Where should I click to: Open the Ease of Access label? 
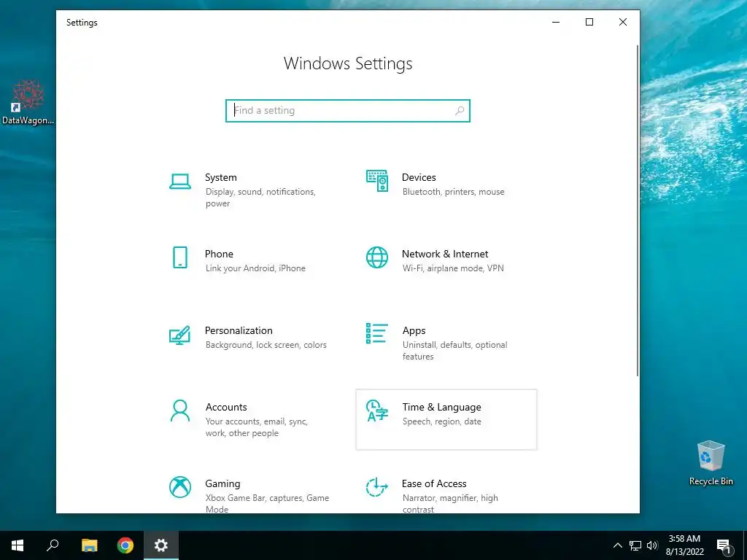[x=434, y=484]
